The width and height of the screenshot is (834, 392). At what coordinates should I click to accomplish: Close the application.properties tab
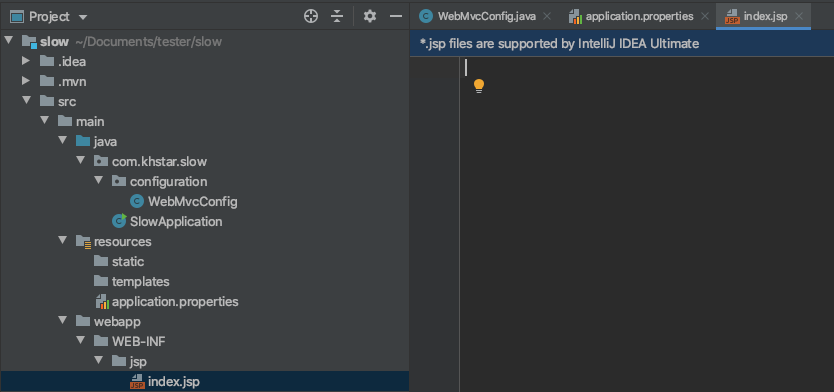coord(705,16)
